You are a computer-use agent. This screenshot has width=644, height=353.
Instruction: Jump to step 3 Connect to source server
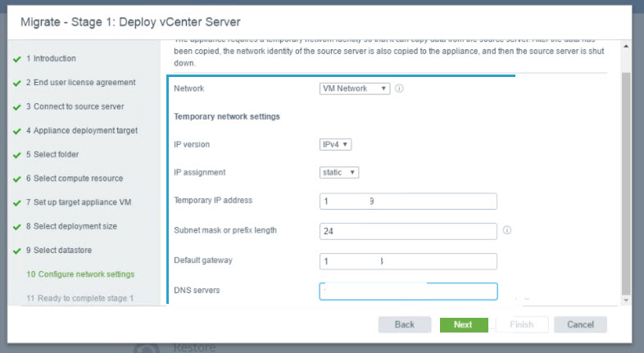75,106
